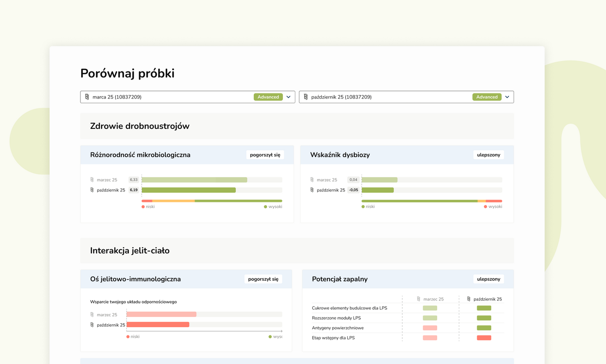This screenshot has height=364, width=606.
Task: Select the Oś jelitowo-immunologiczna card header
Action: pos(135,279)
